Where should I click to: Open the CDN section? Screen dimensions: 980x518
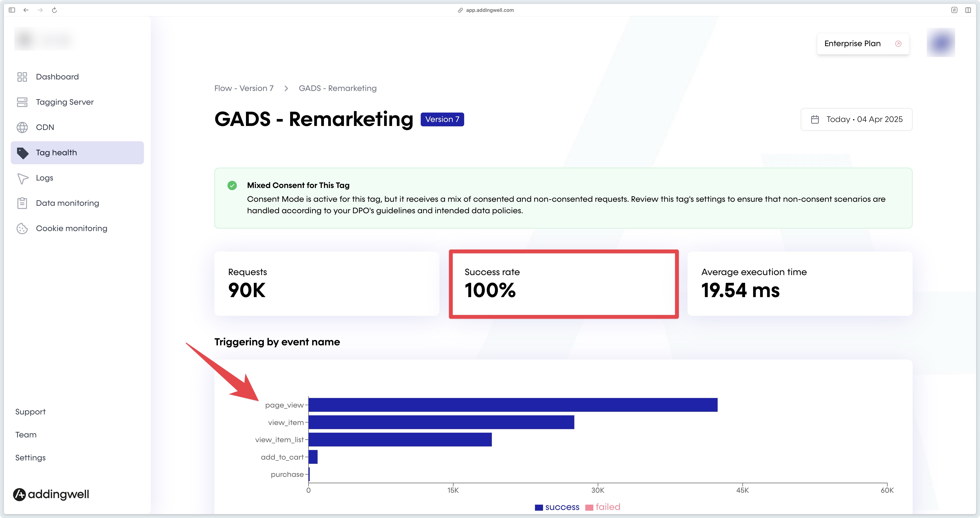[77, 127]
